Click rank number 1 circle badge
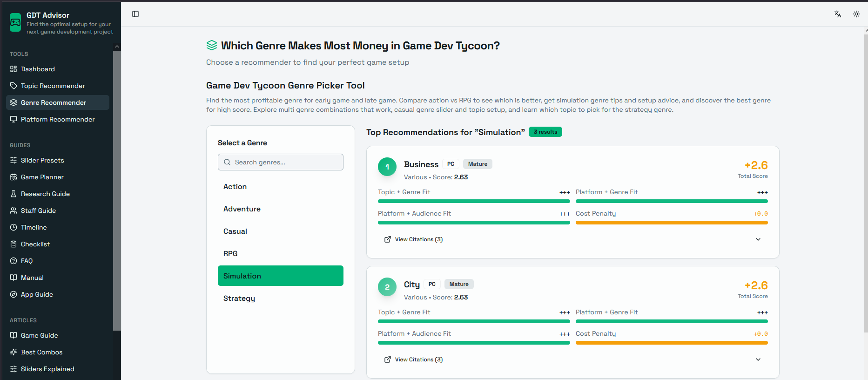Image resolution: width=868 pixels, height=380 pixels. pos(387,167)
